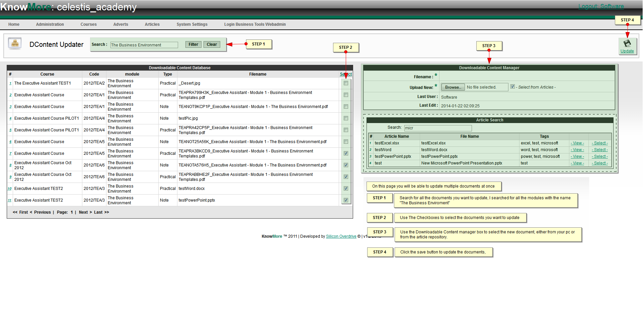Open the Home menu
Viewport: 644px width, 331px height.
[14, 24]
